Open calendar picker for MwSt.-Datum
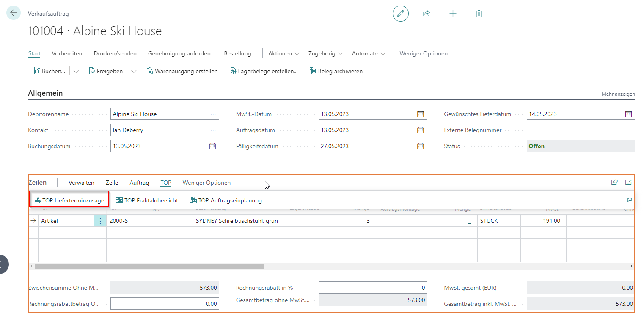Image resolution: width=644 pixels, height=319 pixels. 420,114
